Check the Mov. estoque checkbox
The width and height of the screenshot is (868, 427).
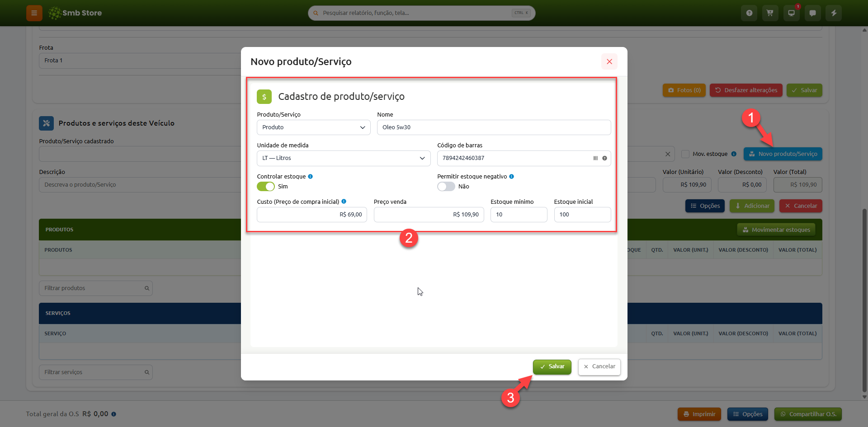click(685, 154)
